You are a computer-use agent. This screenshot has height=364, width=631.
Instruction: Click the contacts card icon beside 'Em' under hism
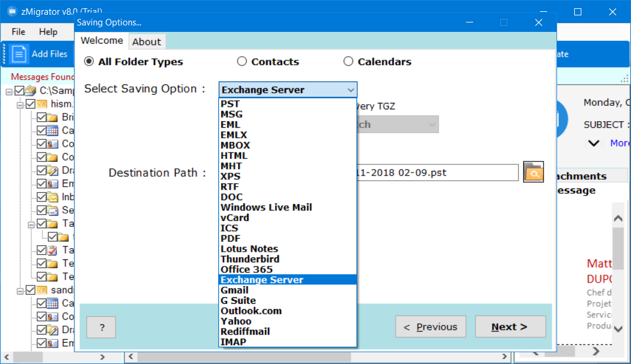pos(52,183)
